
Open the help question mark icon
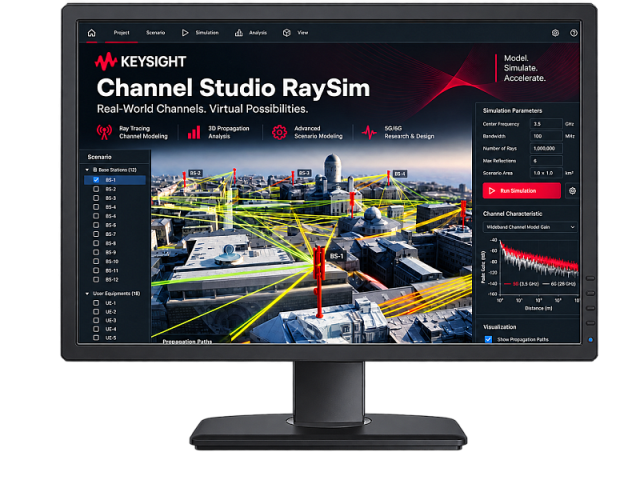tap(573, 33)
